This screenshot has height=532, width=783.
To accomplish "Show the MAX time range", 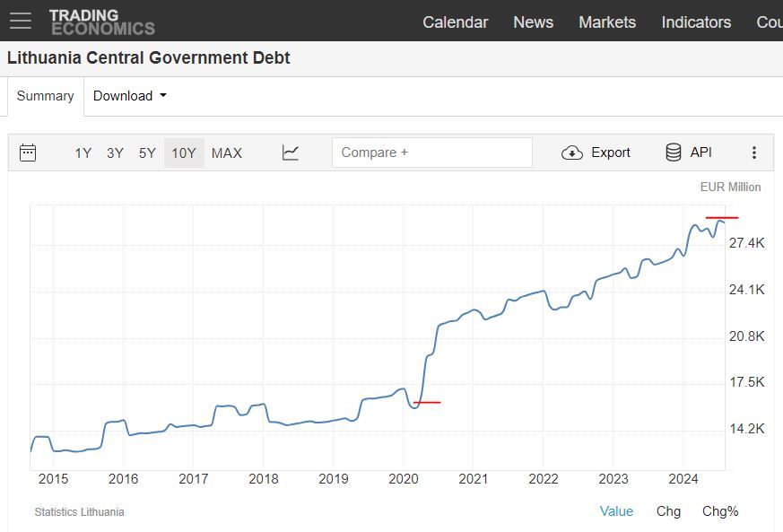I will (x=227, y=153).
